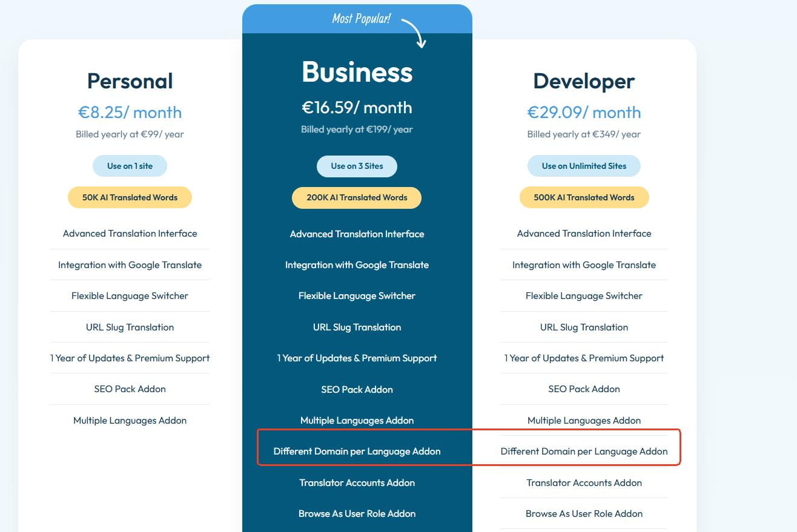The height and width of the screenshot is (532, 797).
Task: Click the curved arrow beside Most Popular
Action: pos(415,33)
